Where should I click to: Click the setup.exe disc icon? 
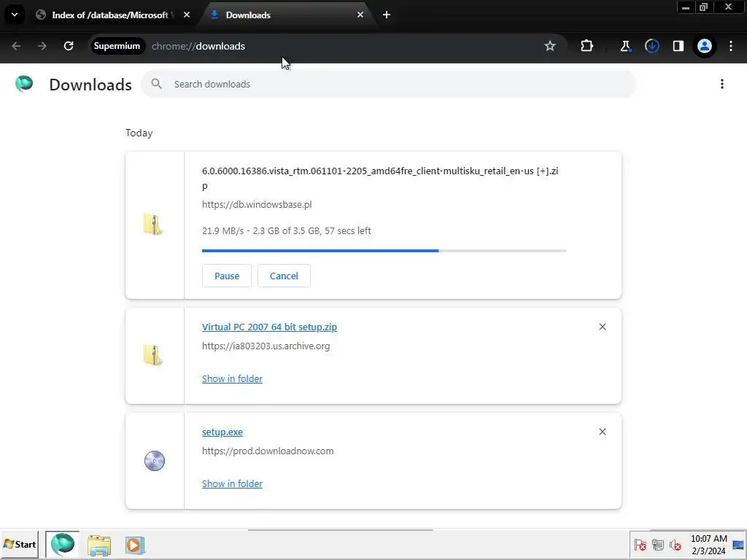(155, 461)
